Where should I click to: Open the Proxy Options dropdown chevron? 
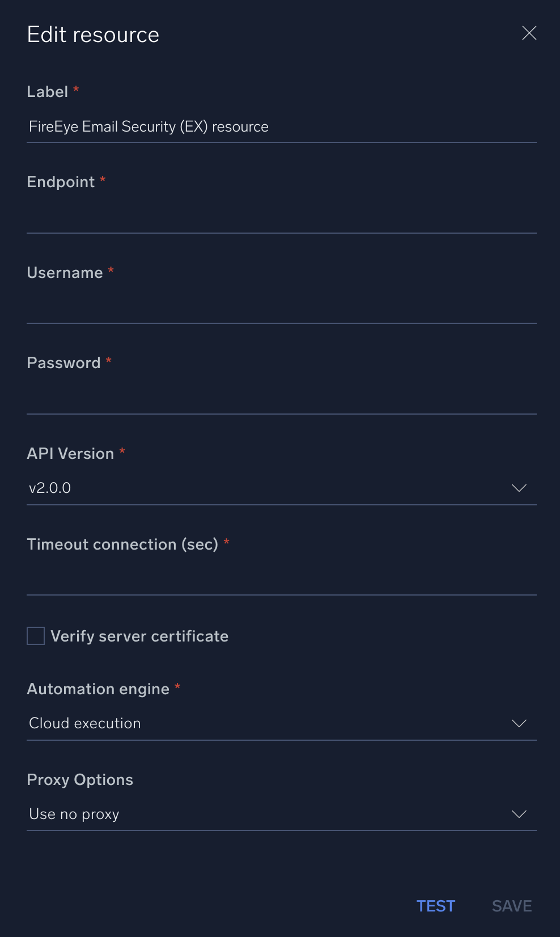click(x=519, y=814)
